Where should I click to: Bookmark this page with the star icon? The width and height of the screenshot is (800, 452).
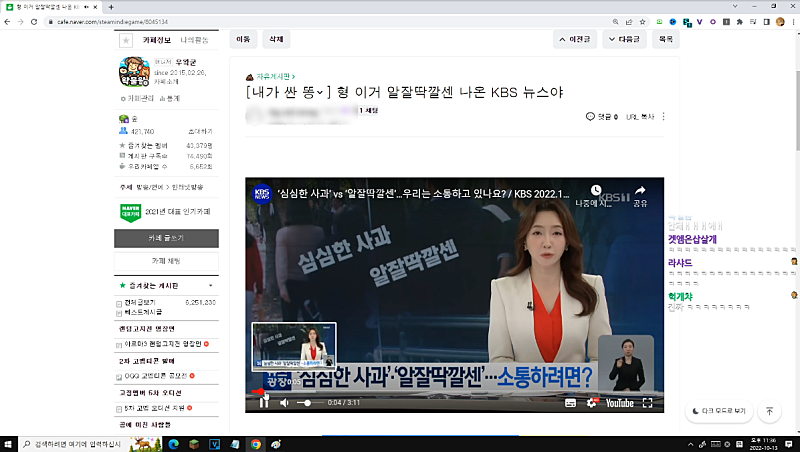pyautogui.click(x=642, y=22)
